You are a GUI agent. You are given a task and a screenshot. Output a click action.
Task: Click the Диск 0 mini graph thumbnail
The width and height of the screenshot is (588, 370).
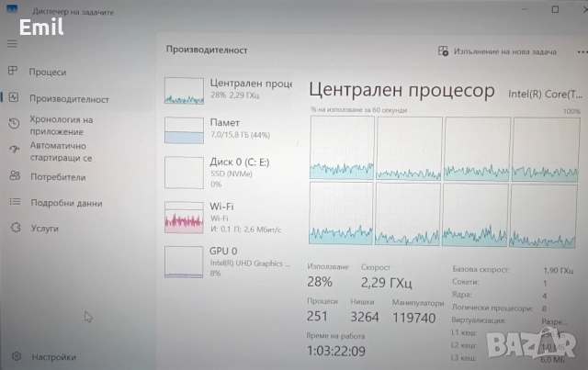pyautogui.click(x=184, y=173)
